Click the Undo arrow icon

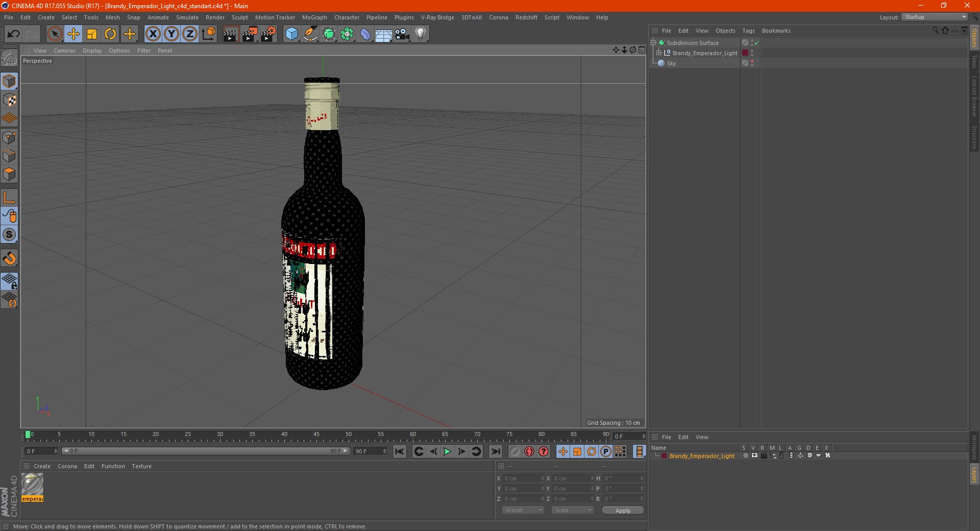pyautogui.click(x=14, y=34)
